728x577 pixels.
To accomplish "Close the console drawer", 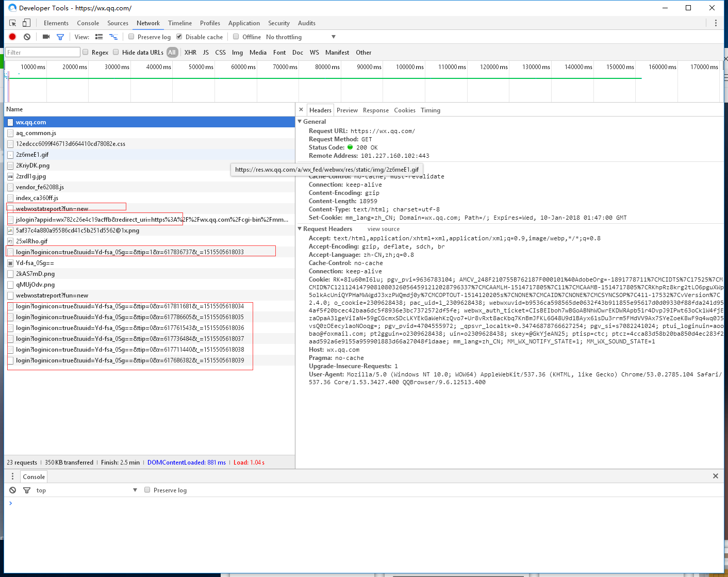I will tap(716, 476).
